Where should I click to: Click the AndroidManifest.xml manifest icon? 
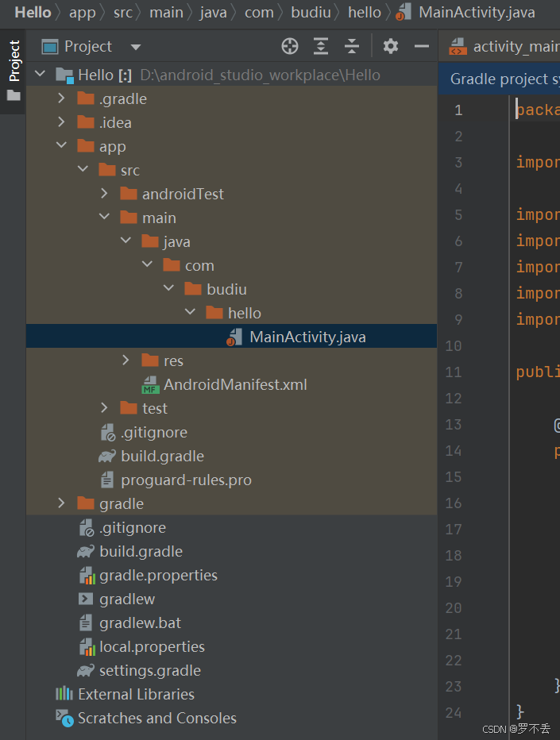(x=152, y=383)
